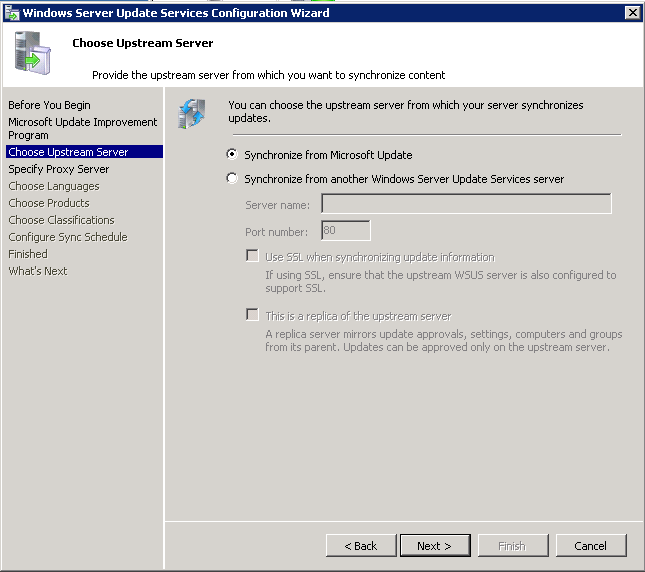Proceed with the Next button
This screenshot has height=572, width=645.
click(x=434, y=545)
